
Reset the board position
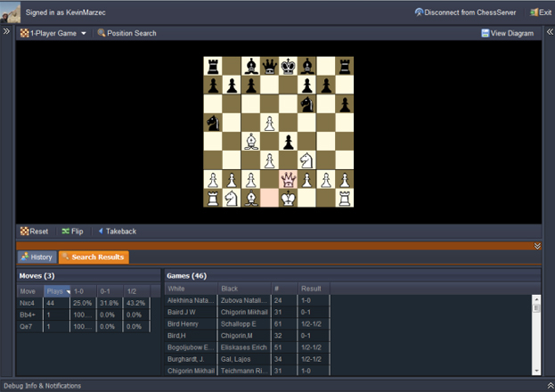34,231
